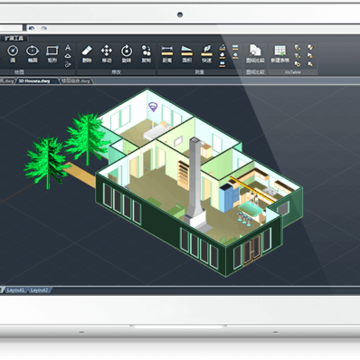Click the 测量 group label
The width and height of the screenshot is (360, 360).
199,72
